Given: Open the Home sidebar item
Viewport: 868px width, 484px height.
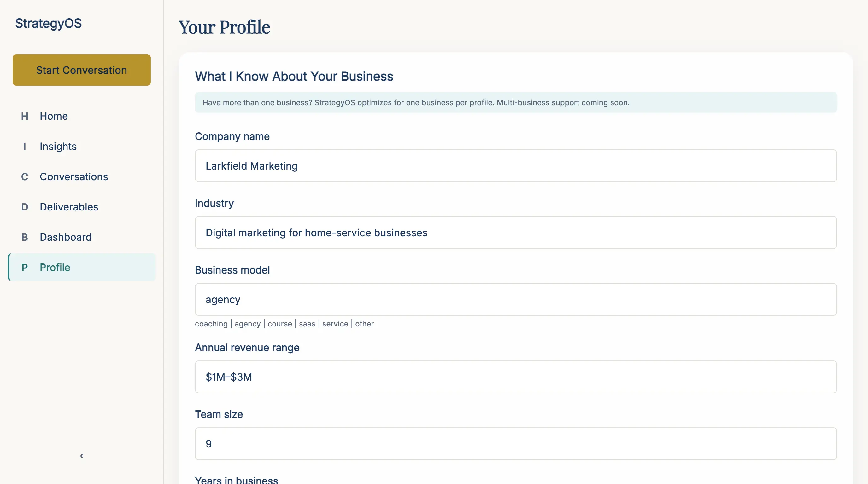Looking at the screenshot, I should click(82, 116).
